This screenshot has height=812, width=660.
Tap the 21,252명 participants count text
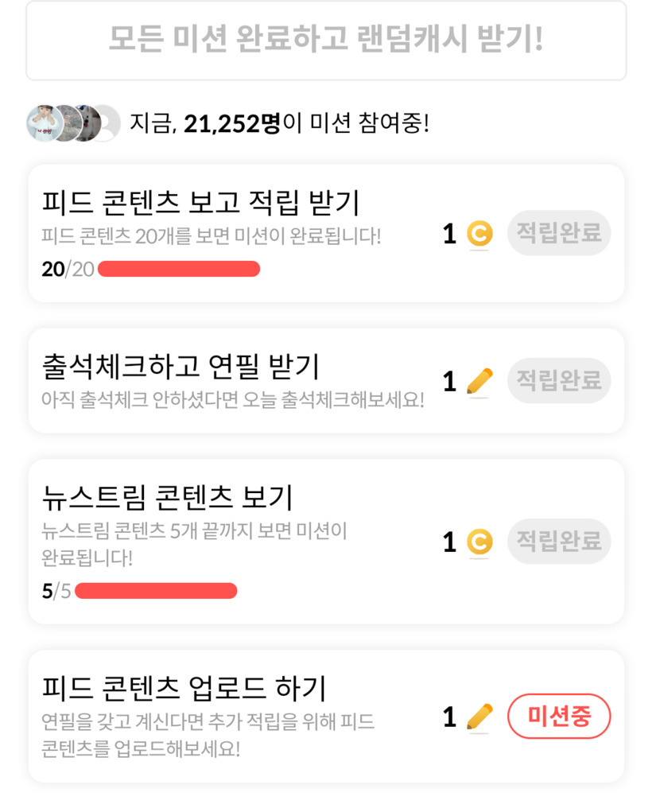tap(232, 124)
